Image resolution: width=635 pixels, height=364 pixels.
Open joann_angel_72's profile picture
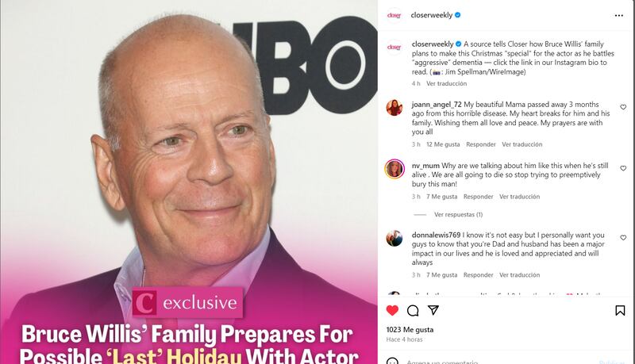coord(394,108)
